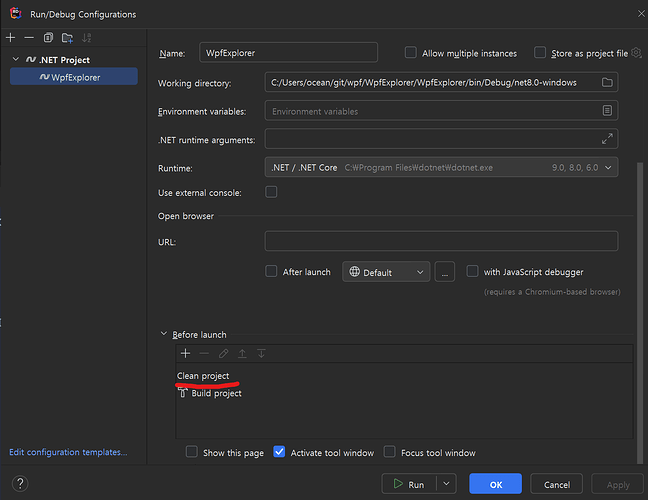Select WpfExplorer configuration in tree
Screen dimensions: 648x500
[76, 77]
